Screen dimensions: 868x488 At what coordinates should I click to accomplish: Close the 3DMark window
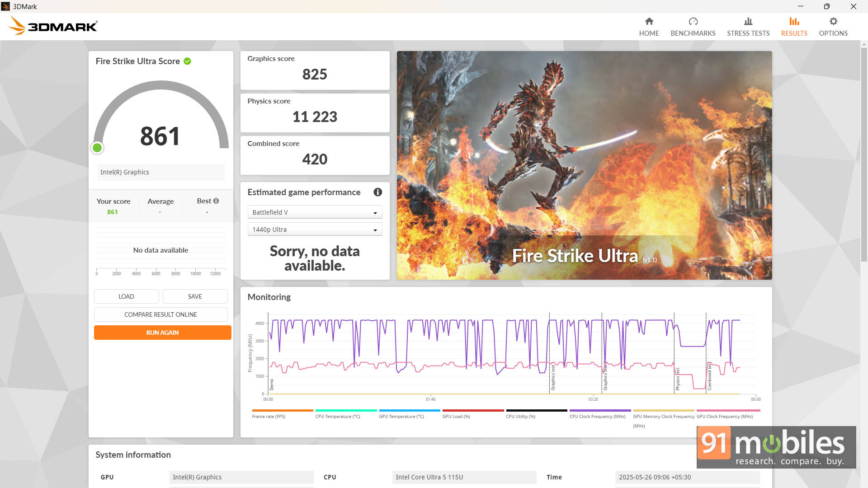pyautogui.click(x=854, y=6)
